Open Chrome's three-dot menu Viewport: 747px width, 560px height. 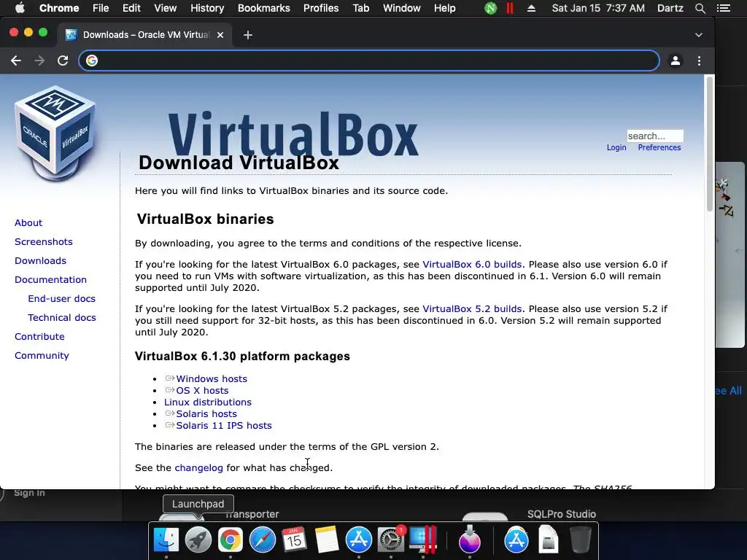(699, 61)
